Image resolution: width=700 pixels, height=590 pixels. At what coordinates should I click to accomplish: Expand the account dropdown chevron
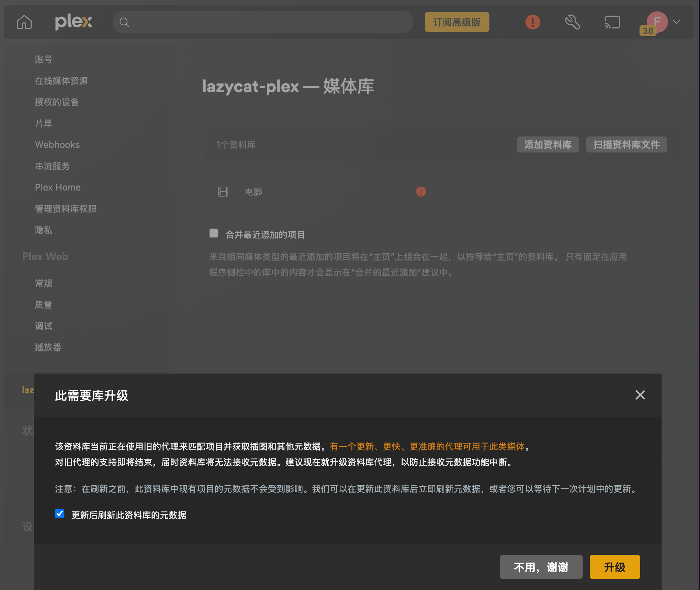(x=677, y=22)
